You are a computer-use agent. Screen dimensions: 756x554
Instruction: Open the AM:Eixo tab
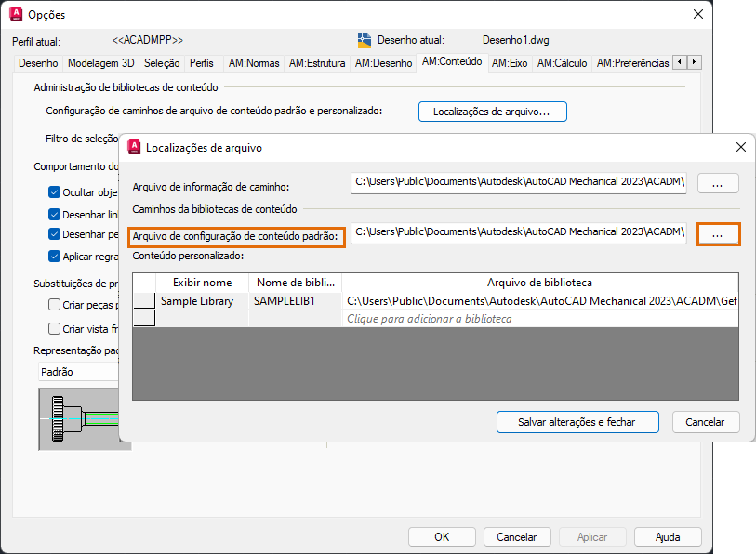pyautogui.click(x=510, y=63)
